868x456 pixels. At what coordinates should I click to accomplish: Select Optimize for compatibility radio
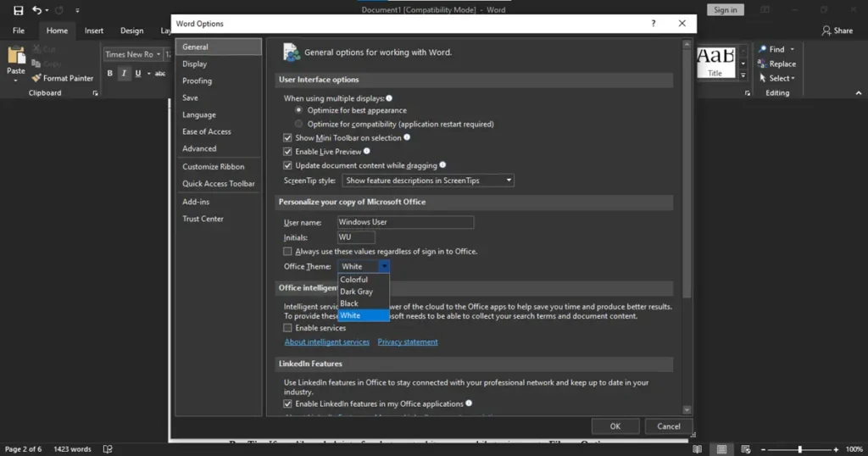(x=299, y=124)
